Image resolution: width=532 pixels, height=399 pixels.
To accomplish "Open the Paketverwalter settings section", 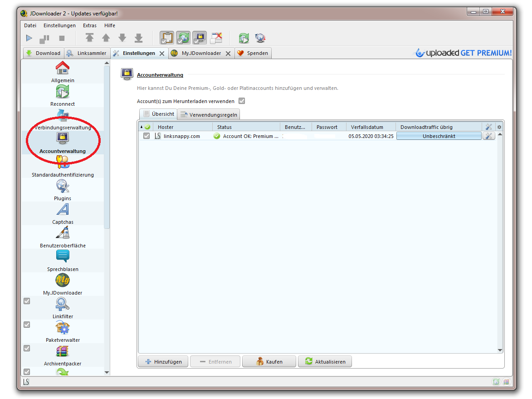I will (63, 331).
